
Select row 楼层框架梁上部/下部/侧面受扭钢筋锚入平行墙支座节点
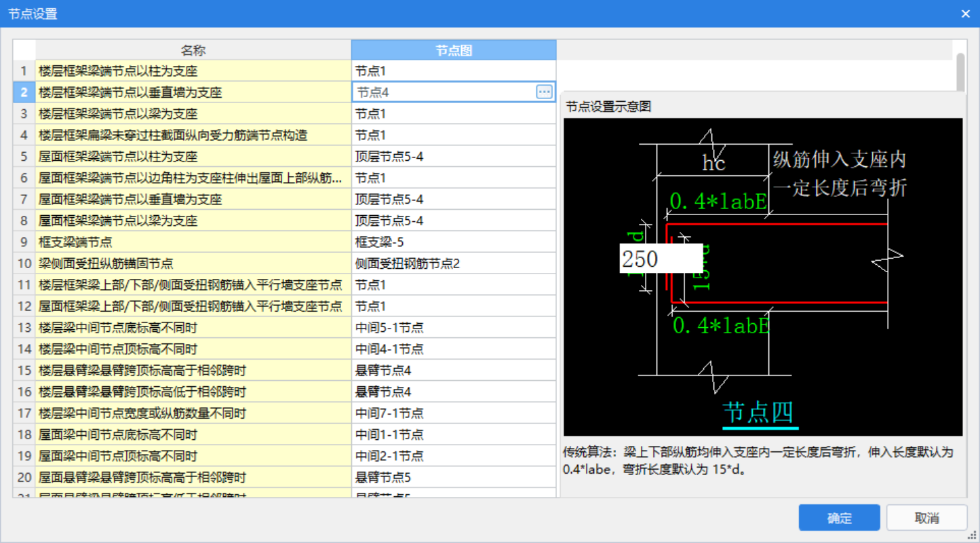[193, 285]
